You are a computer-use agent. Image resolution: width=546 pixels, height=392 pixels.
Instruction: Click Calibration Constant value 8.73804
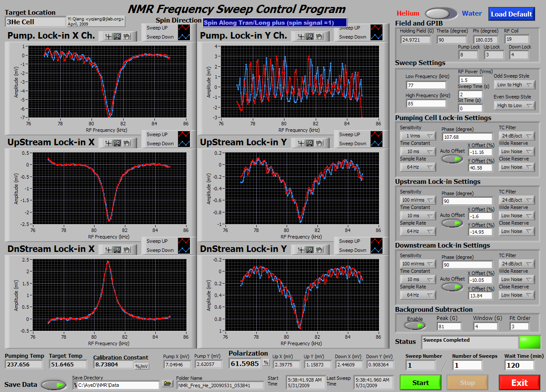(113, 365)
